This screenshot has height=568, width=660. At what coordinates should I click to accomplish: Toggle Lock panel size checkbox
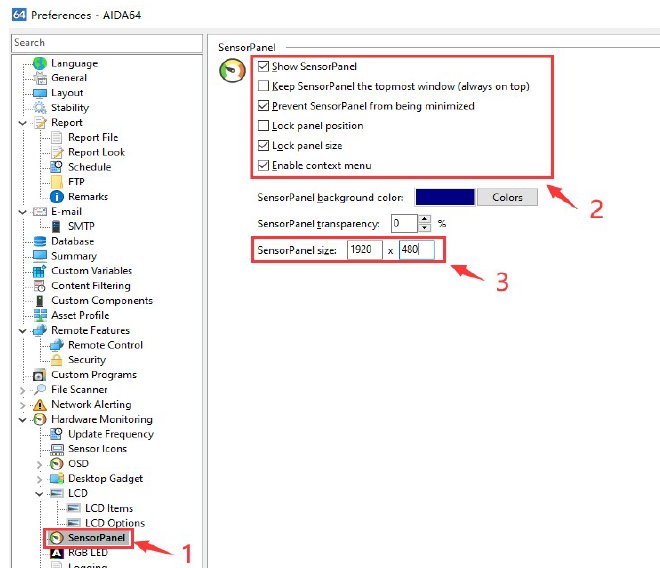click(263, 145)
